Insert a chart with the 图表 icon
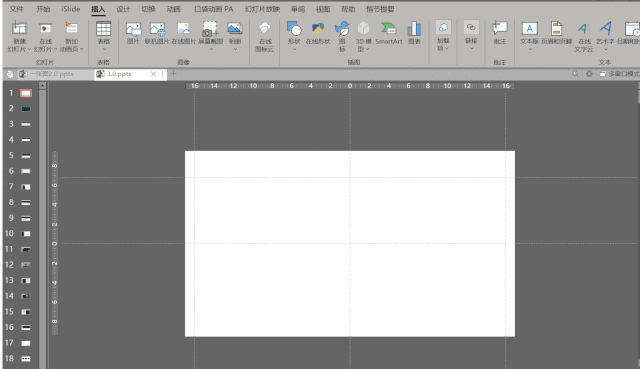This screenshot has width=640, height=369. click(x=414, y=33)
